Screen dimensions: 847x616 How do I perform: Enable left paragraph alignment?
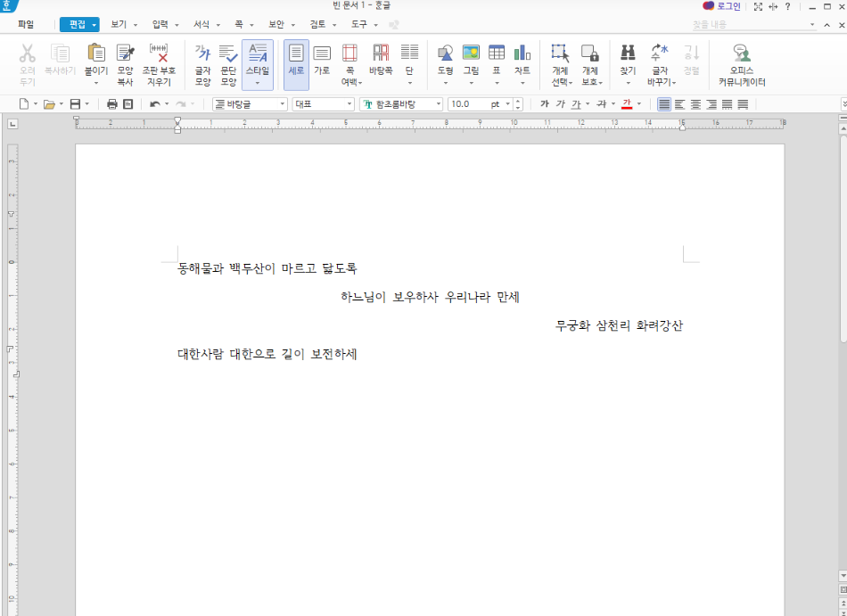(680, 104)
